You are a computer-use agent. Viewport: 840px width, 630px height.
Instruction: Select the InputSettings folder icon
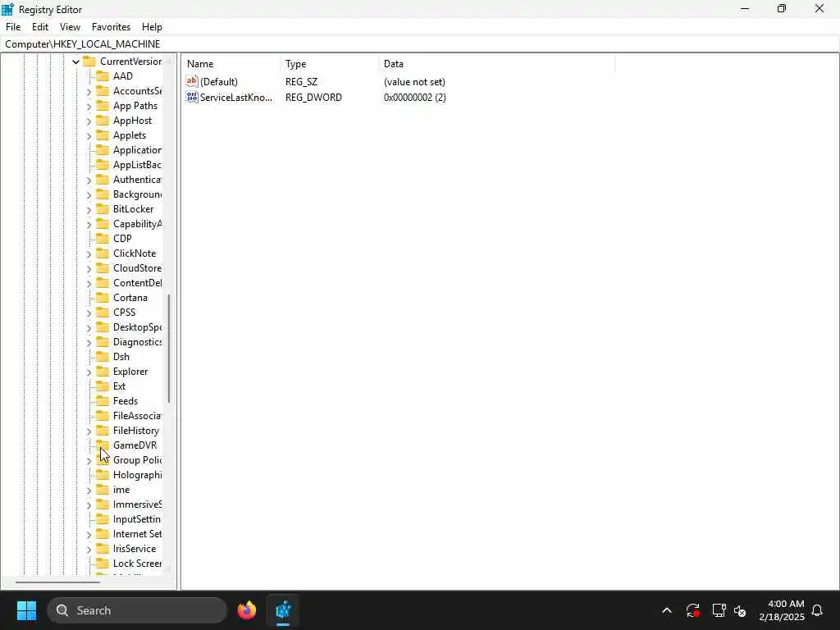103,519
